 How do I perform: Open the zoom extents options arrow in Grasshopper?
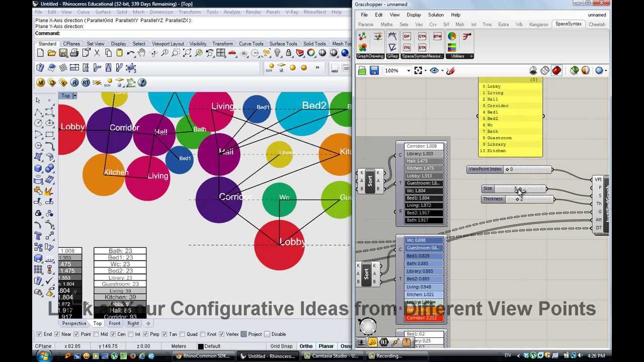[426, 71]
